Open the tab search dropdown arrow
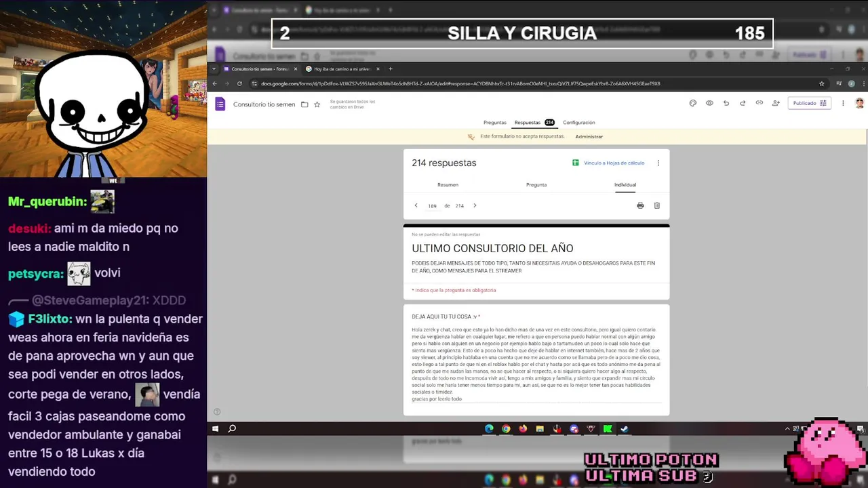The width and height of the screenshot is (868, 488). tap(214, 68)
